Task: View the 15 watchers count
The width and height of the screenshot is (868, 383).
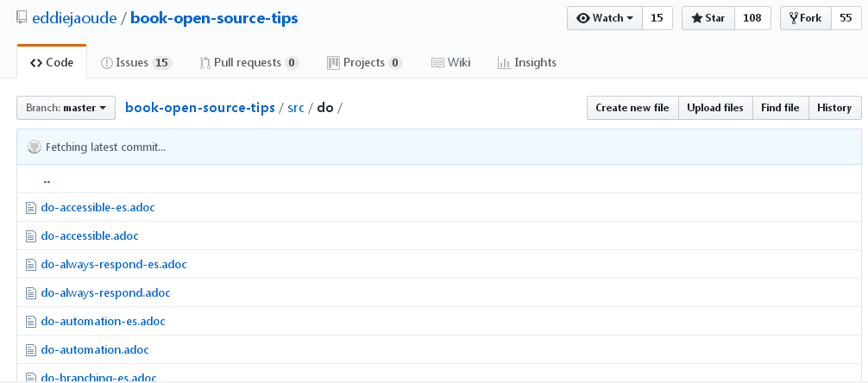Action: click(657, 18)
